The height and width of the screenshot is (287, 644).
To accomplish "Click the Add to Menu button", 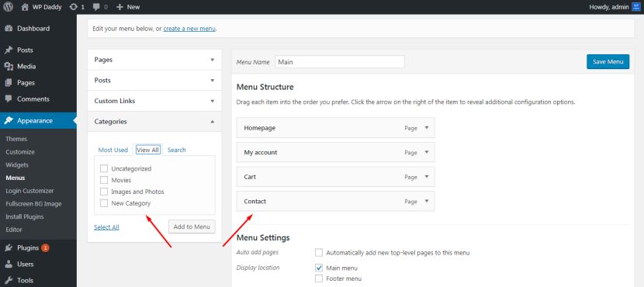I will 192,226.
